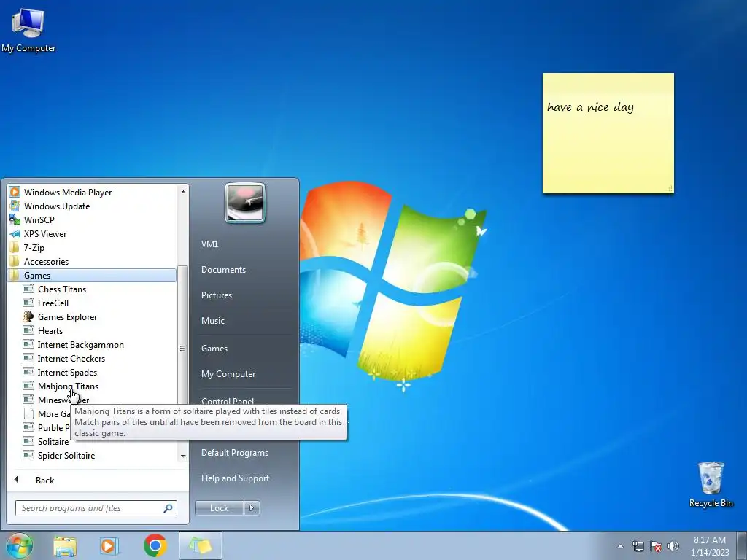Screen dimensions: 747x560
Task: Click the Lock button
Action: click(x=220, y=508)
